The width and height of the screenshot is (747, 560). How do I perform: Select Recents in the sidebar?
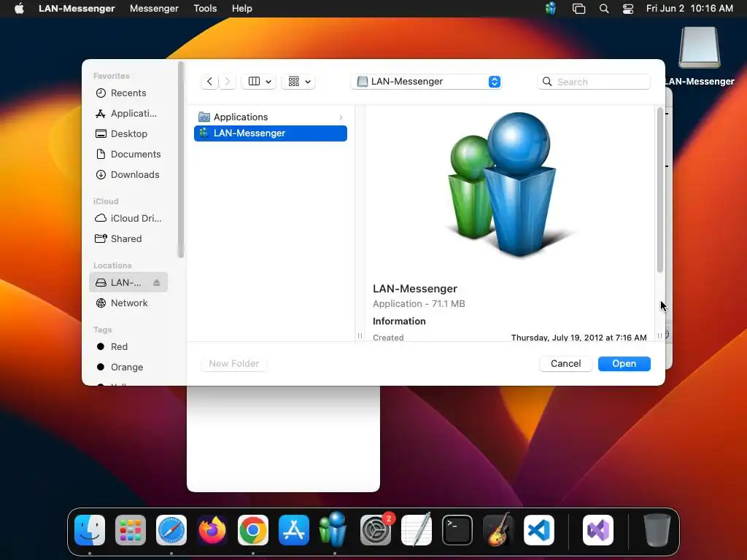pos(128,93)
